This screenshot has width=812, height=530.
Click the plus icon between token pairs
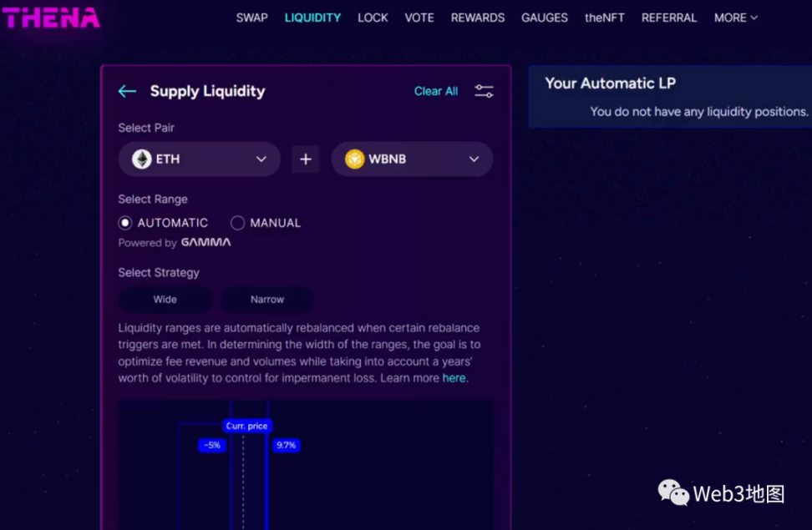pos(306,159)
